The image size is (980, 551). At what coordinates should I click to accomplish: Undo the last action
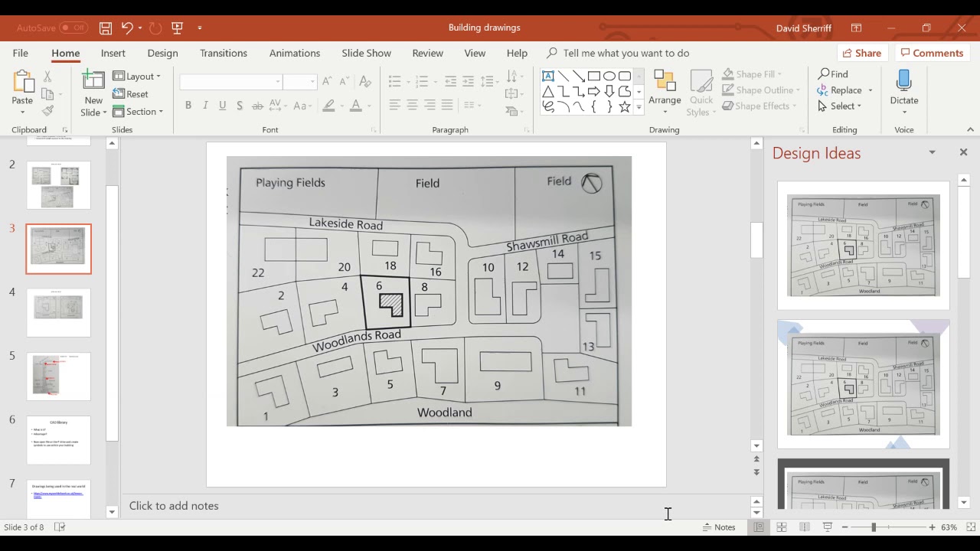pos(127,28)
